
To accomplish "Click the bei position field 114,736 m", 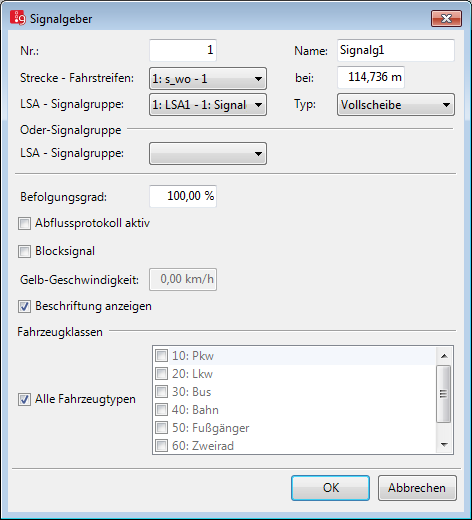I will tap(371, 77).
